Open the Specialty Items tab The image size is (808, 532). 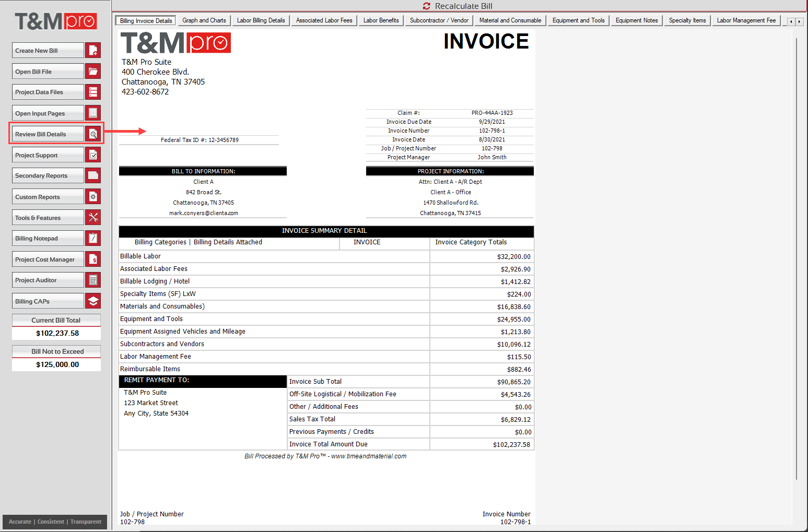687,20
